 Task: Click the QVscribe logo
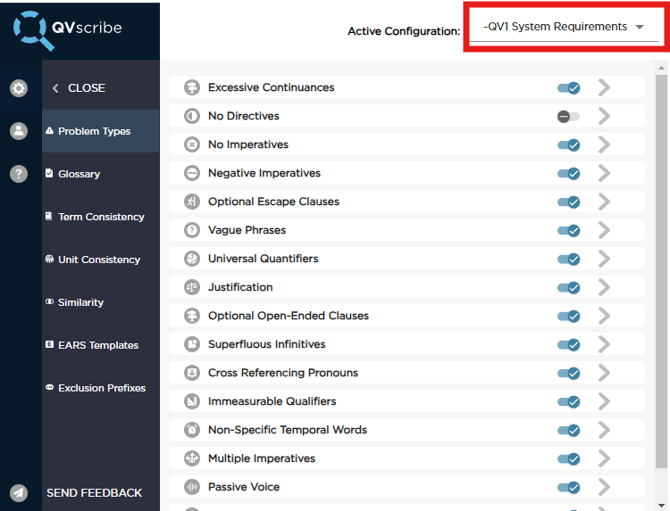click(x=68, y=29)
